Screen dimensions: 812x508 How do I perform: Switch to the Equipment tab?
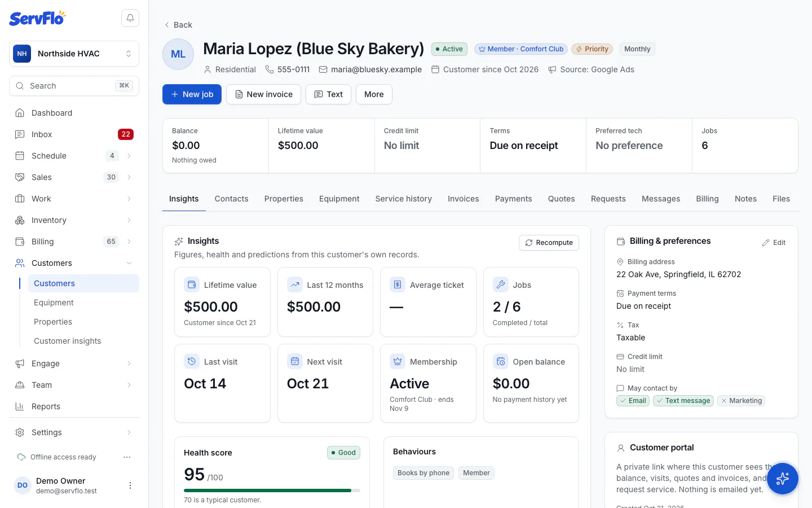pyautogui.click(x=339, y=199)
